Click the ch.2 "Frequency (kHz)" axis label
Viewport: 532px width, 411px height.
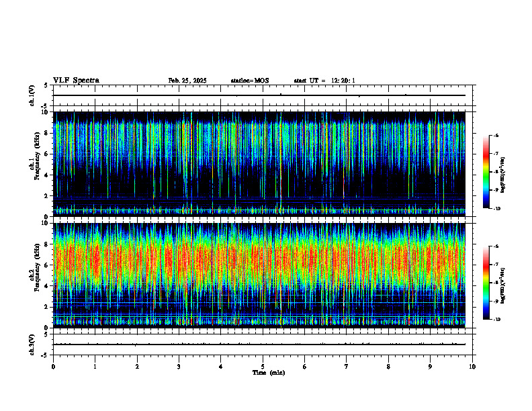(x=38, y=267)
